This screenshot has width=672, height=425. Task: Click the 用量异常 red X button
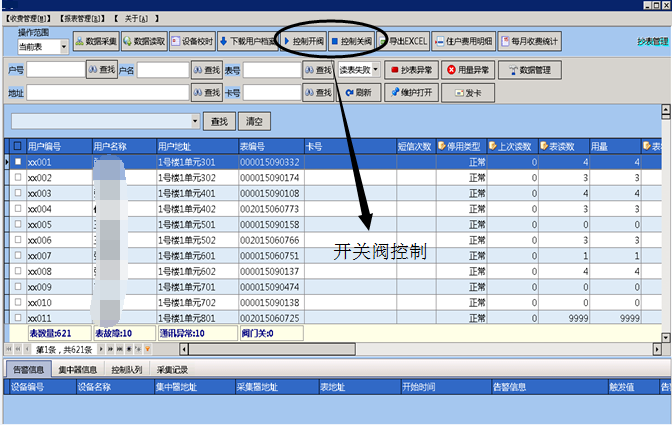(468, 70)
